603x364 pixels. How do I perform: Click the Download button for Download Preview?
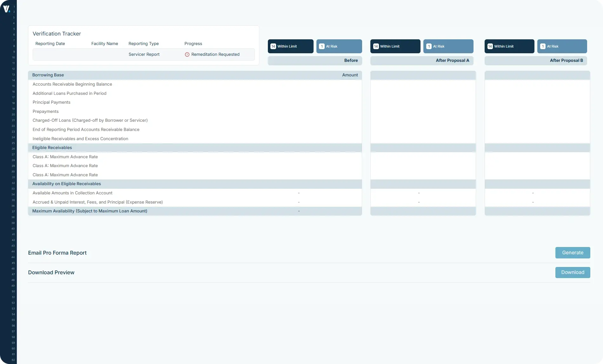coord(572,272)
